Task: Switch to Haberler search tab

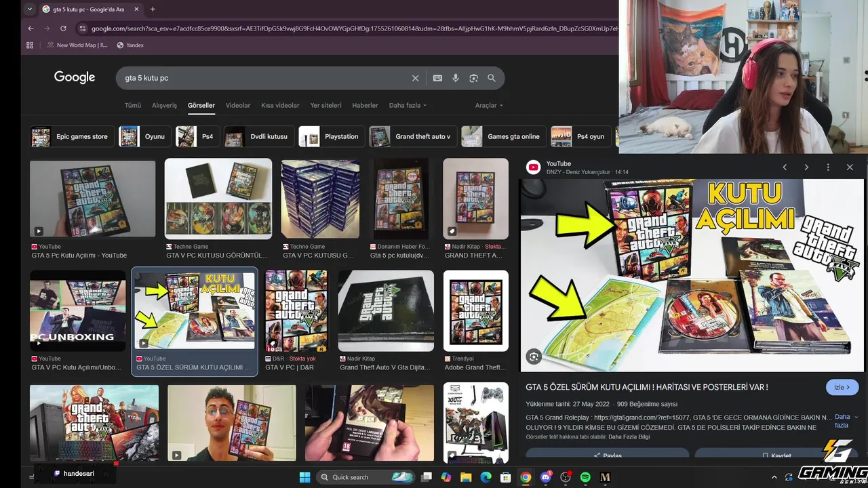Action: coord(365,106)
